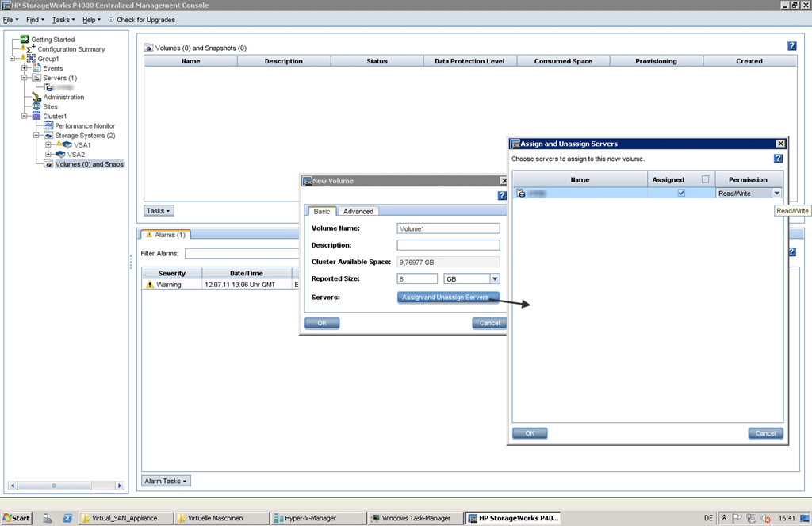Expand the Events tree node

tap(25, 68)
